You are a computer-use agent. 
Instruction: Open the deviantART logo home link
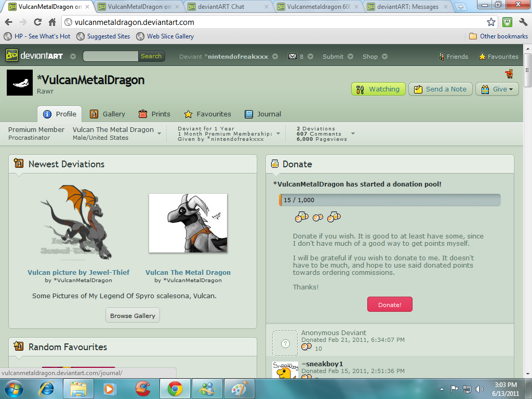(x=34, y=55)
